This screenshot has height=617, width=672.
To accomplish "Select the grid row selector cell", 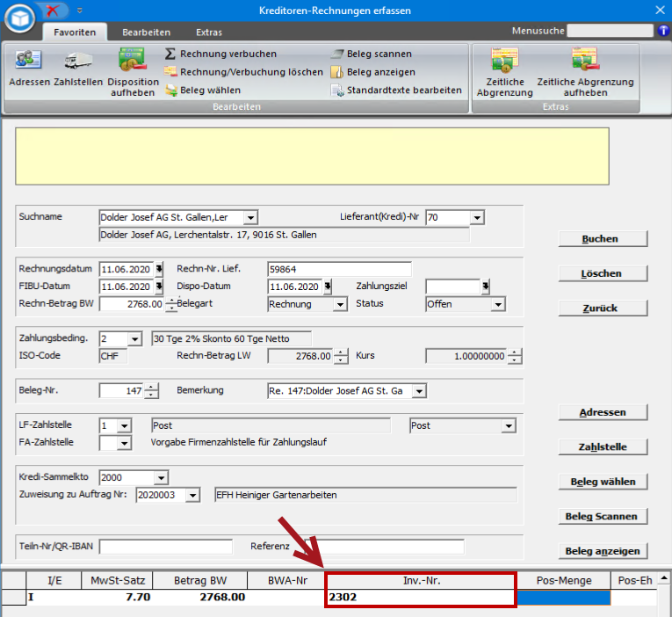I will [14, 597].
